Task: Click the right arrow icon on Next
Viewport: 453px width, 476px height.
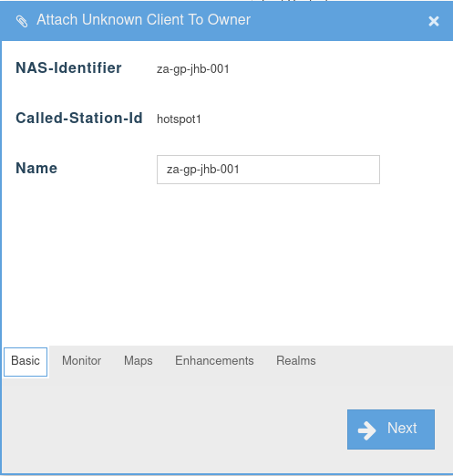Action: [x=366, y=430]
